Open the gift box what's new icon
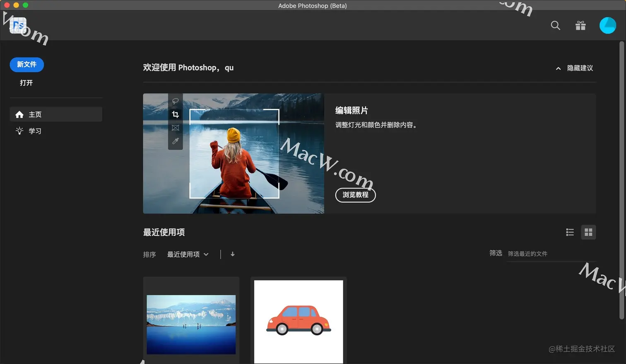Screen dimensions: 626x364 pyautogui.click(x=580, y=26)
